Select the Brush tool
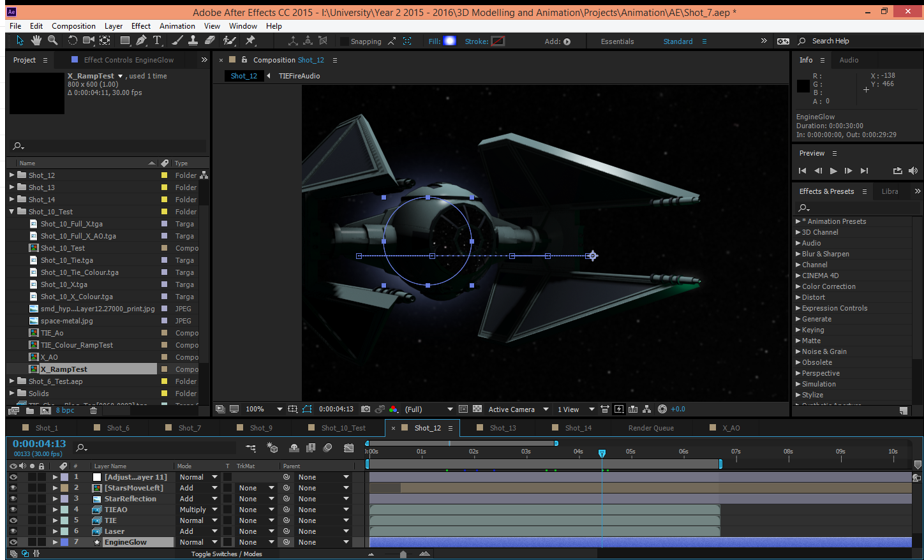Image resolution: width=924 pixels, height=560 pixels. (177, 41)
